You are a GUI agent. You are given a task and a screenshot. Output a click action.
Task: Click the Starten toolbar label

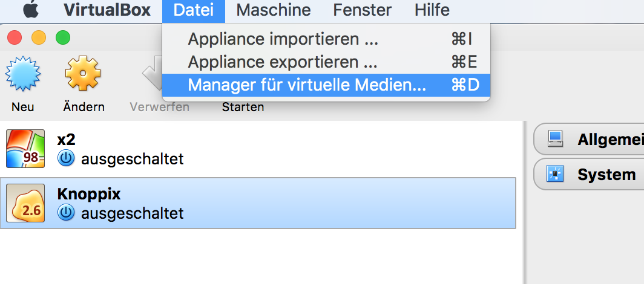pyautogui.click(x=243, y=107)
